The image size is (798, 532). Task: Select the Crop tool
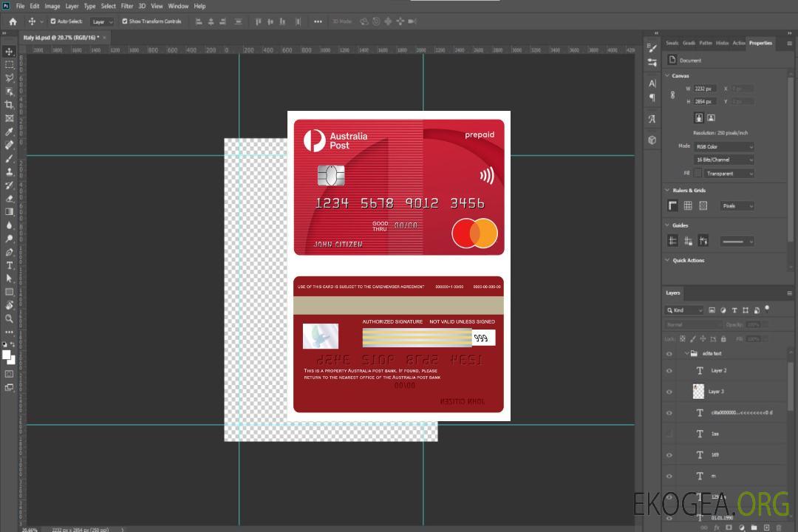click(10, 105)
